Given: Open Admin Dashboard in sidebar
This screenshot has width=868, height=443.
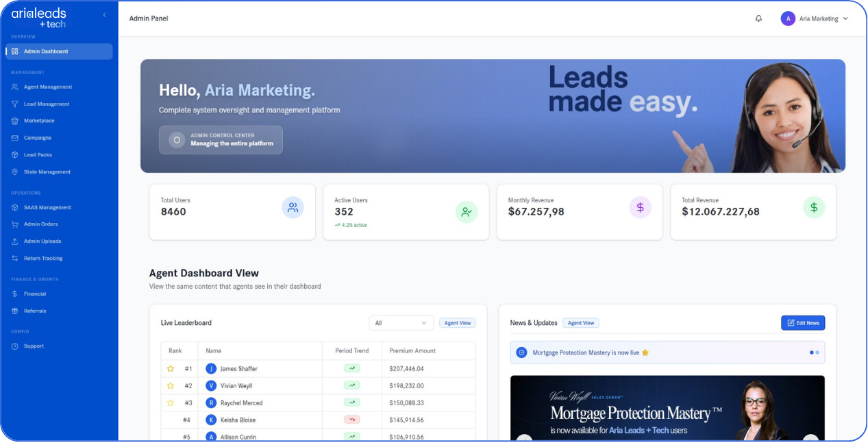Looking at the screenshot, I should (x=59, y=51).
